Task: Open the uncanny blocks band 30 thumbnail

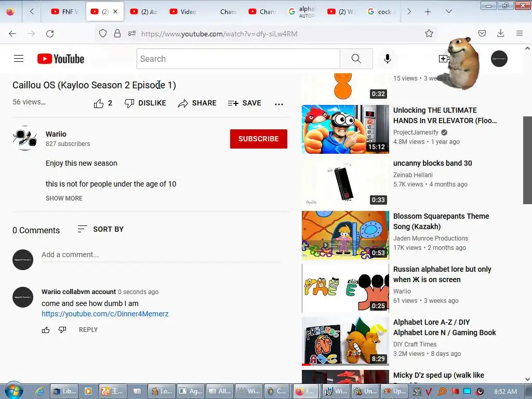Action: click(345, 182)
